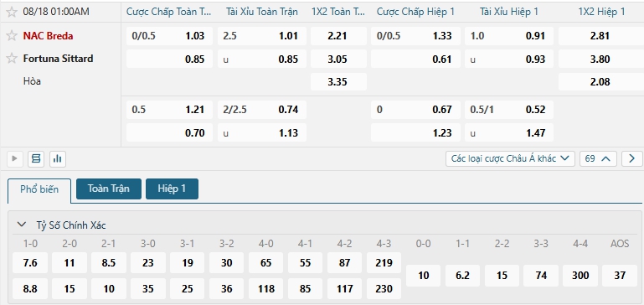Click the next arrow button
Image resolution: width=644 pixels, height=305 pixels.
pyautogui.click(x=632, y=158)
